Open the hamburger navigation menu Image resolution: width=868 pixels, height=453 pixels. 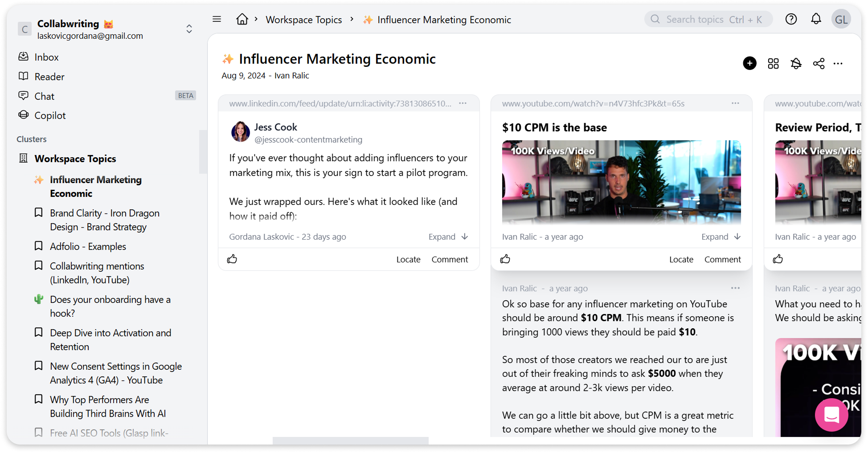(217, 19)
